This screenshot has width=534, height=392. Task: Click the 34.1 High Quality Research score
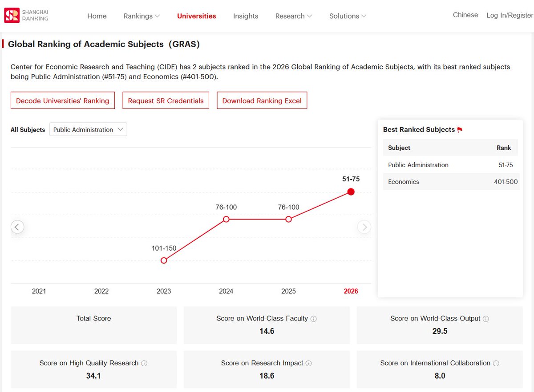point(93,376)
